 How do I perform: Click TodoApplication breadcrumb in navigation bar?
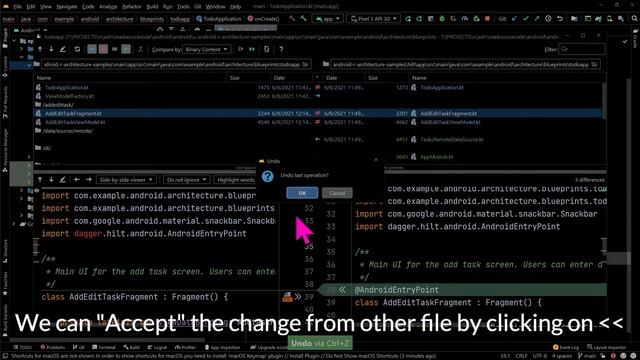pyautogui.click(x=219, y=19)
